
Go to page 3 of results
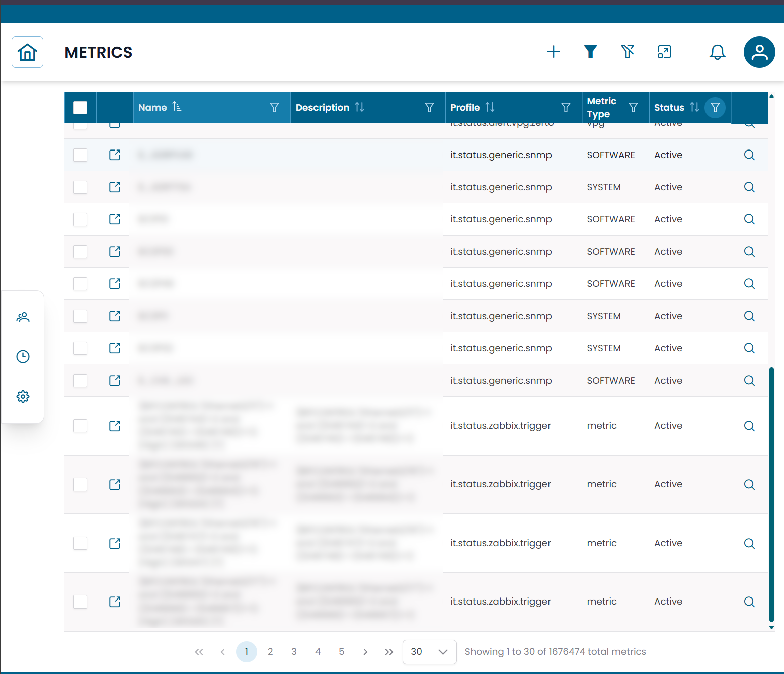(x=294, y=651)
